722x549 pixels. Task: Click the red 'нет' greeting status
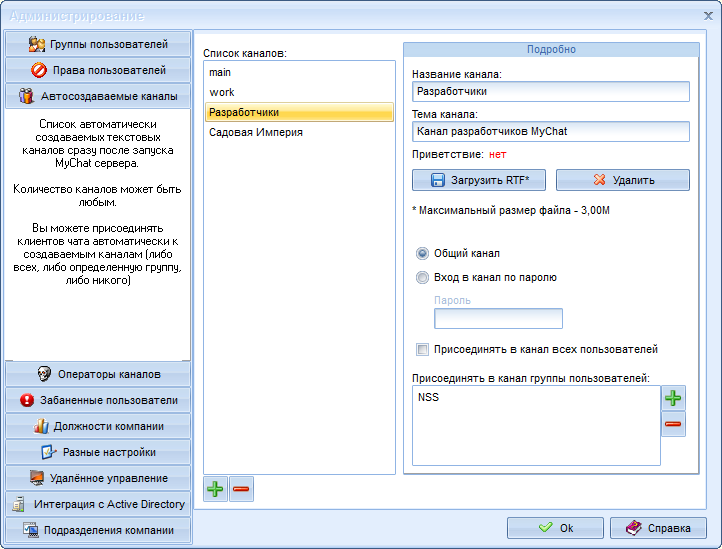(x=498, y=154)
